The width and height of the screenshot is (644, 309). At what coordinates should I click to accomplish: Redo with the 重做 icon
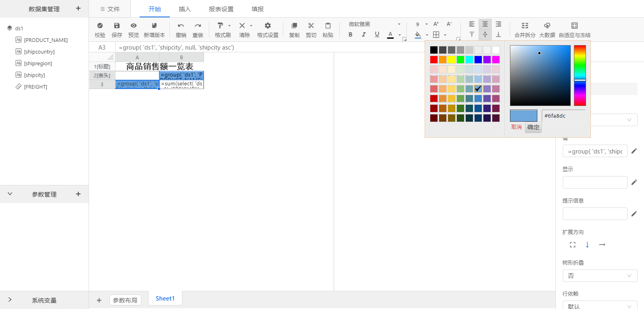[x=198, y=26]
